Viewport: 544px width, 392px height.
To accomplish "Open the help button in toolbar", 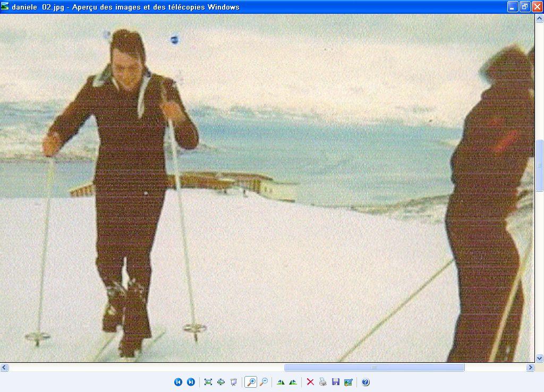I will 365,382.
